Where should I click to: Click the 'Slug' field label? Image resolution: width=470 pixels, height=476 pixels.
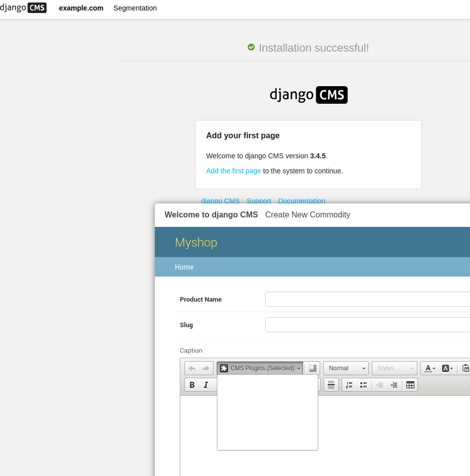tap(186, 325)
